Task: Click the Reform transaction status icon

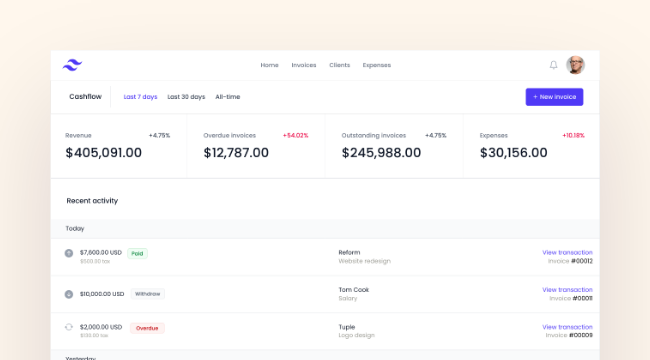Action: 69,253
